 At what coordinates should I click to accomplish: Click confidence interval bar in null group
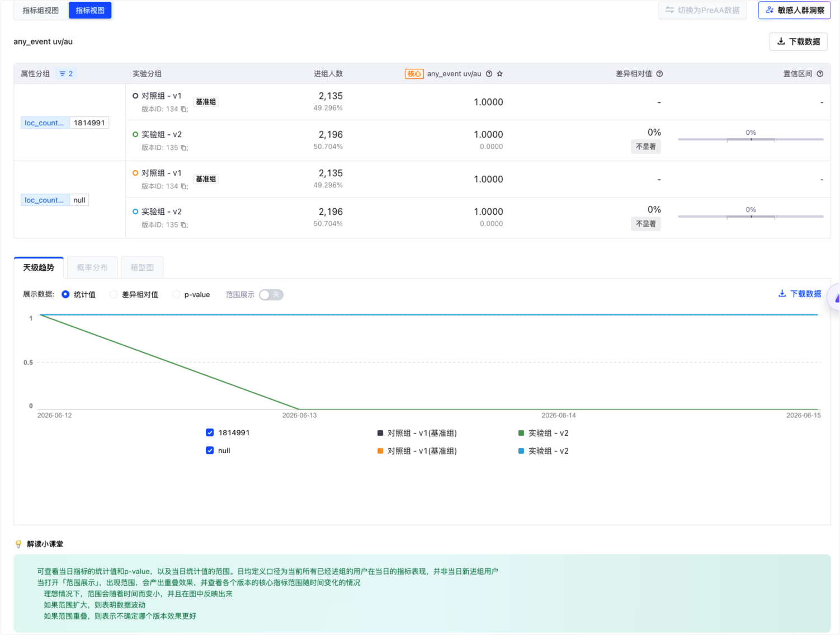(751, 217)
